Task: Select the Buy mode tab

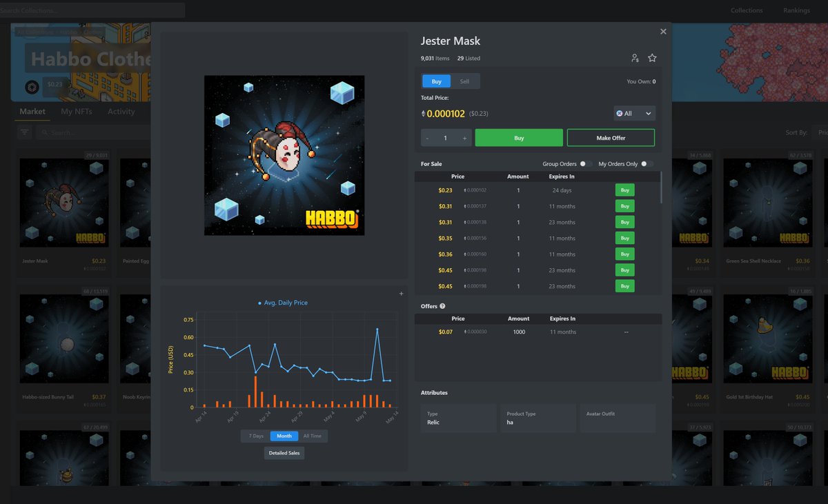Action: coord(436,81)
